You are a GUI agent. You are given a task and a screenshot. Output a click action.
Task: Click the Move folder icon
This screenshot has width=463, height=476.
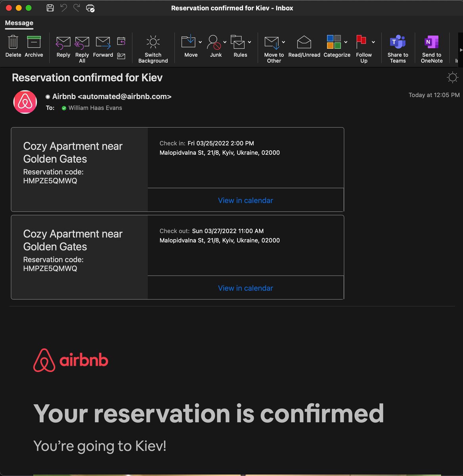click(189, 42)
